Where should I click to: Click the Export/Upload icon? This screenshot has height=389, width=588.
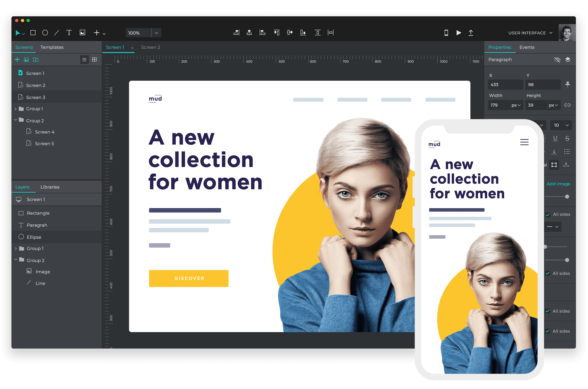click(471, 32)
